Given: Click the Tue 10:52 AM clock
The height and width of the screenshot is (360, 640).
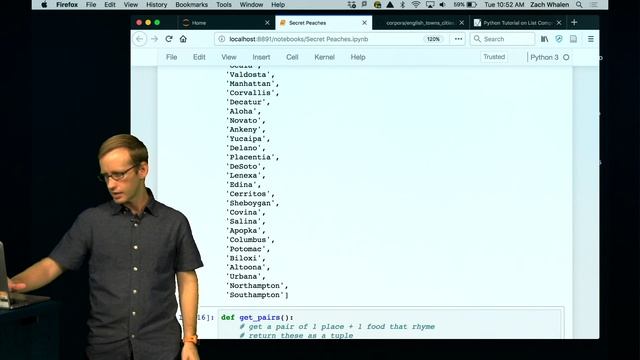Looking at the screenshot, I should click(504, 5).
